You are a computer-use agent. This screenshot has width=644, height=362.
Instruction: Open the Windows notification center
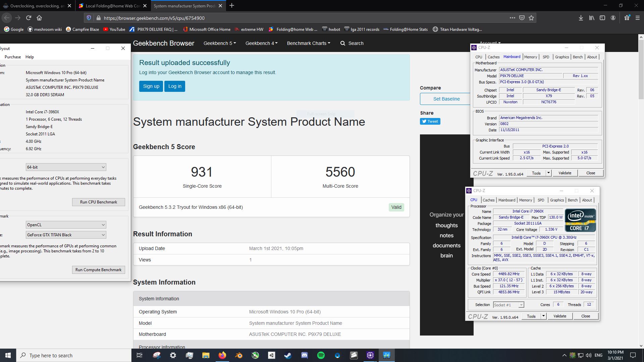click(633, 355)
